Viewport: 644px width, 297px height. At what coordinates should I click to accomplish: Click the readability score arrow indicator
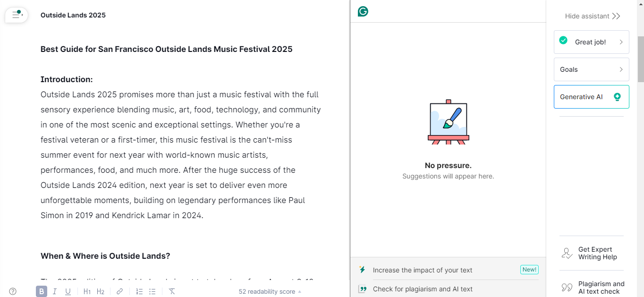(299, 291)
